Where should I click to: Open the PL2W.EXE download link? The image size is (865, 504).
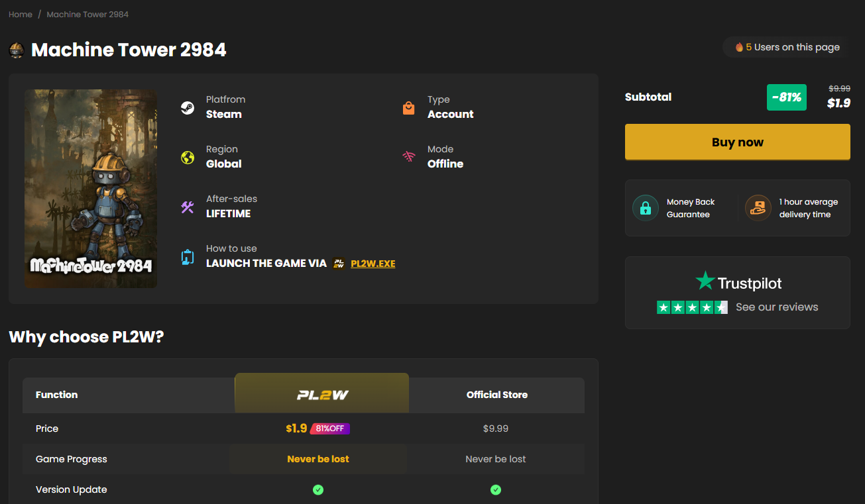tap(373, 264)
